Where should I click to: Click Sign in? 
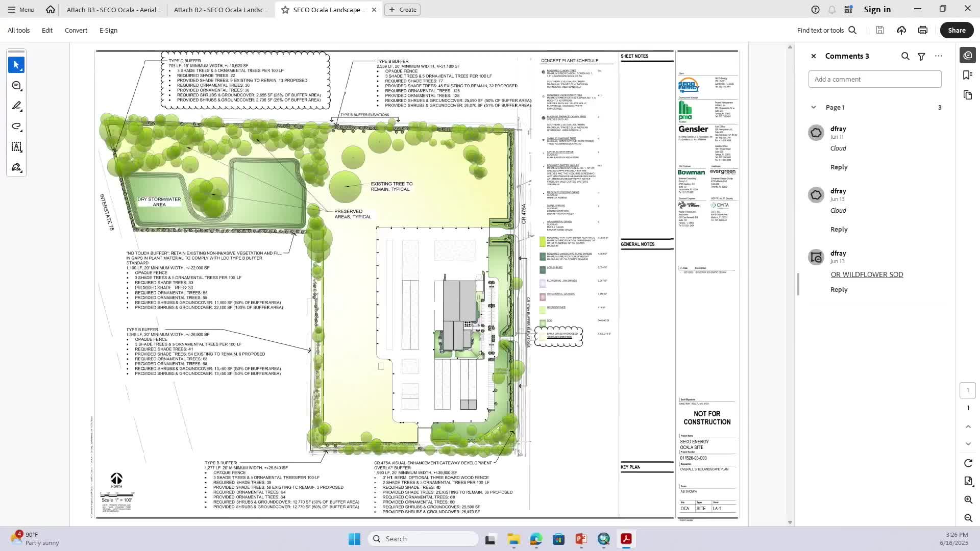point(877,9)
